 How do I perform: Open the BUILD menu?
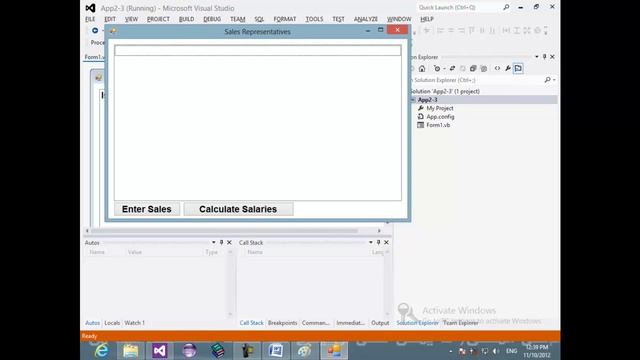point(187,19)
